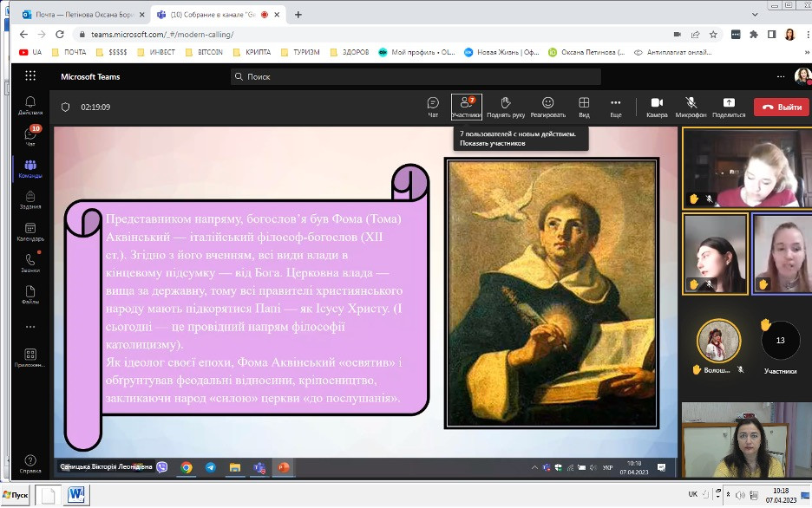The height and width of the screenshot is (508, 812).
Task: Open Действия activity feed
Action: coord(30,106)
